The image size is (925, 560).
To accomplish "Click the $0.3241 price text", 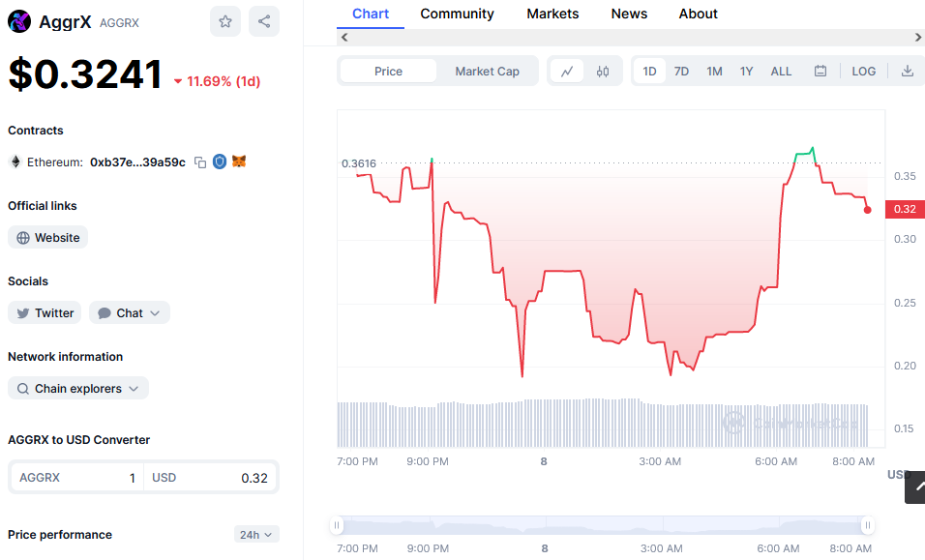I will pyautogui.click(x=85, y=74).
